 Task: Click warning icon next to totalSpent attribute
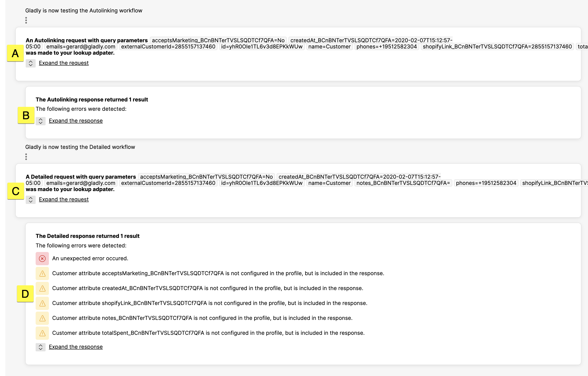point(42,333)
